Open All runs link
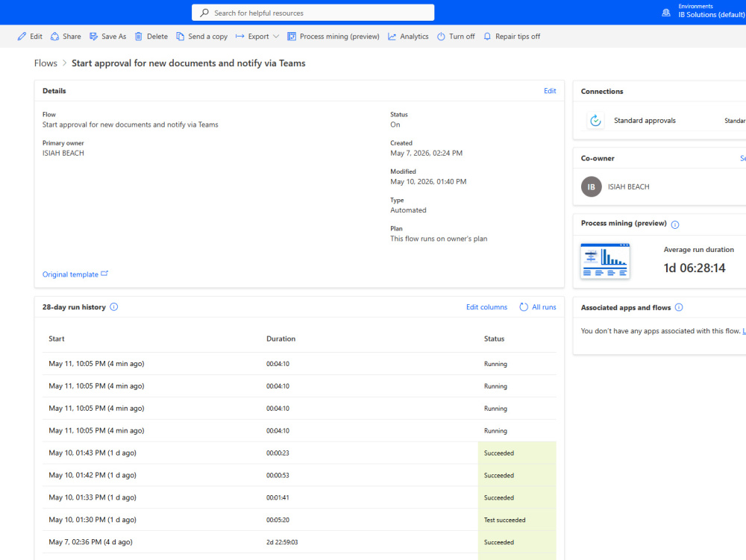 pyautogui.click(x=544, y=307)
